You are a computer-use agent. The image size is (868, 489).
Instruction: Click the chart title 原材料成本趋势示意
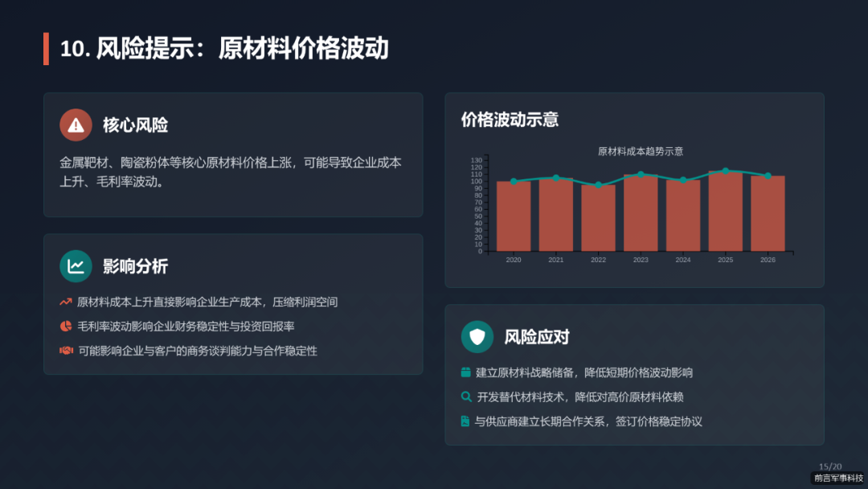tap(641, 150)
